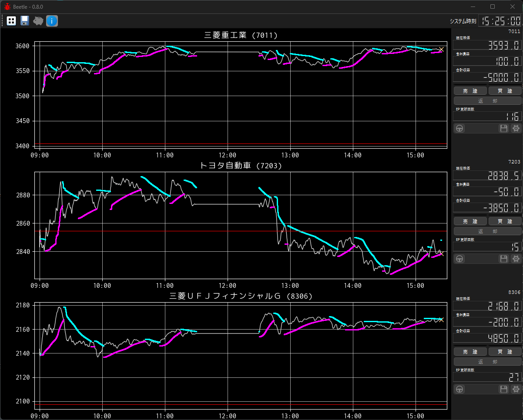Click the steering wheel icon for 7203
This screenshot has height=420, width=523.
[459, 259]
